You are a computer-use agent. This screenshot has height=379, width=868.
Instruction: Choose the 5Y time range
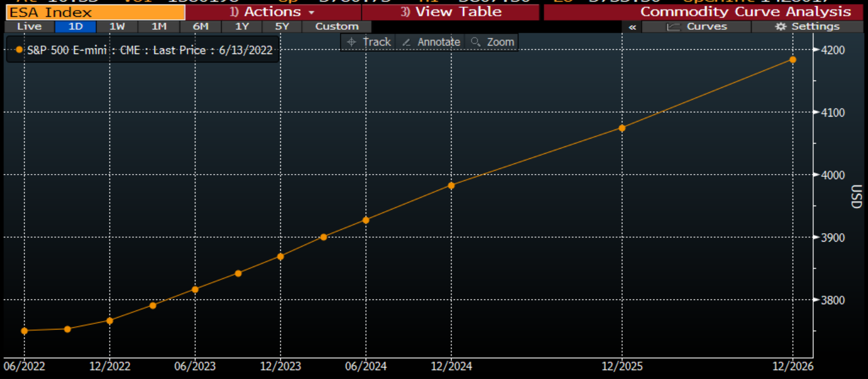click(282, 26)
